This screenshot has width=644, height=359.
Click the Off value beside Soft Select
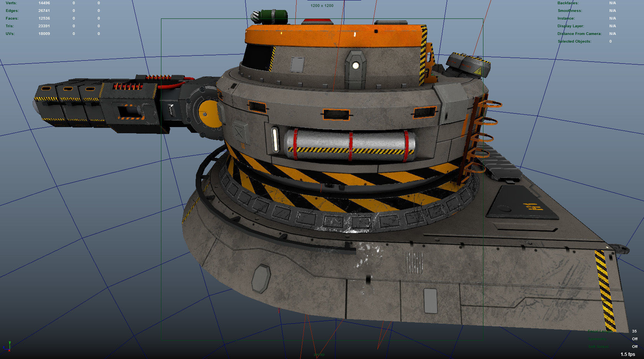[x=635, y=347]
